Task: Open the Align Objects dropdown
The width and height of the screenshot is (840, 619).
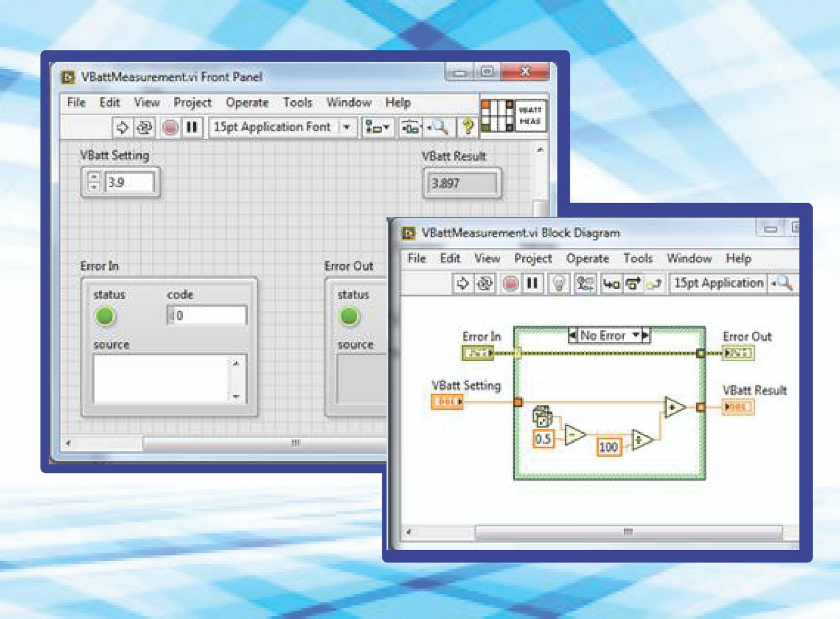Action: tap(377, 127)
